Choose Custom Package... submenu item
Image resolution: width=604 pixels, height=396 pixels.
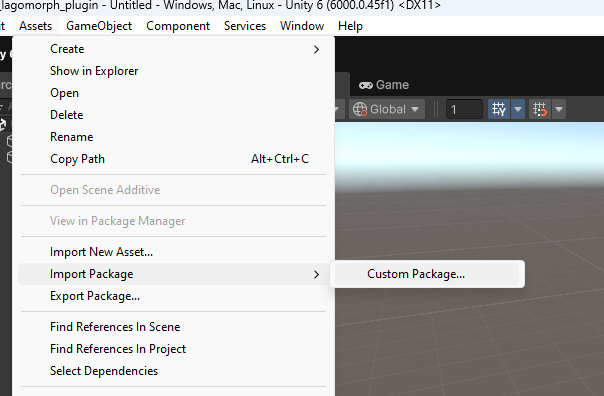click(427, 274)
